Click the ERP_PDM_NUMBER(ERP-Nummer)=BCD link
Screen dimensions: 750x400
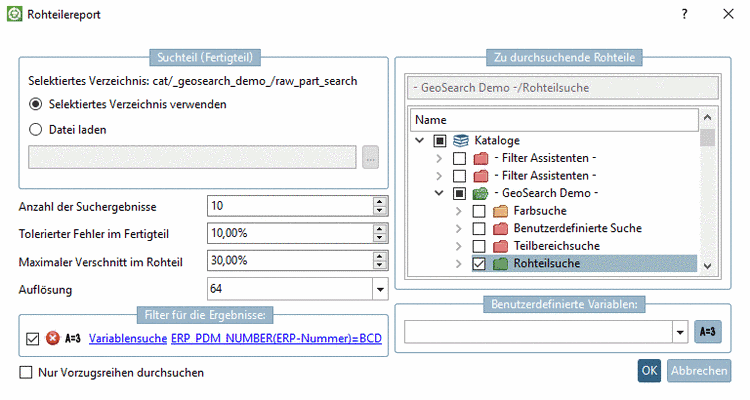(276, 338)
